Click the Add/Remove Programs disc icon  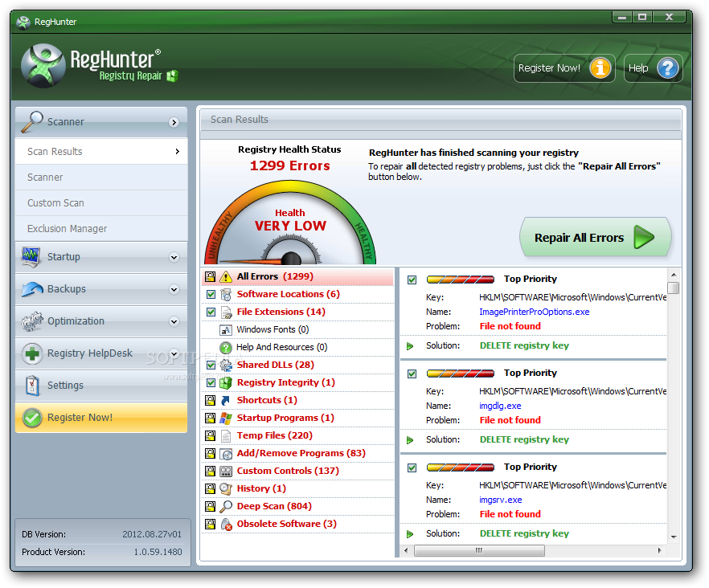[x=226, y=454]
